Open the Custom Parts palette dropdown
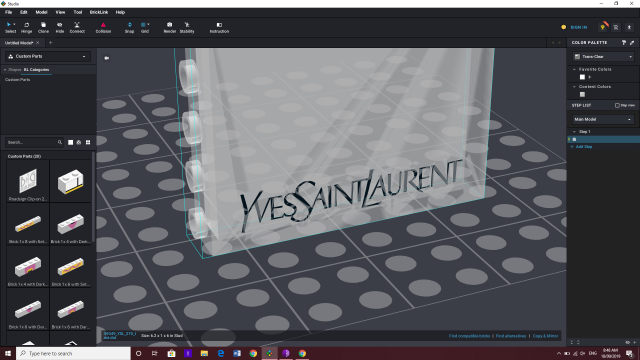The image size is (640, 360). 48,56
